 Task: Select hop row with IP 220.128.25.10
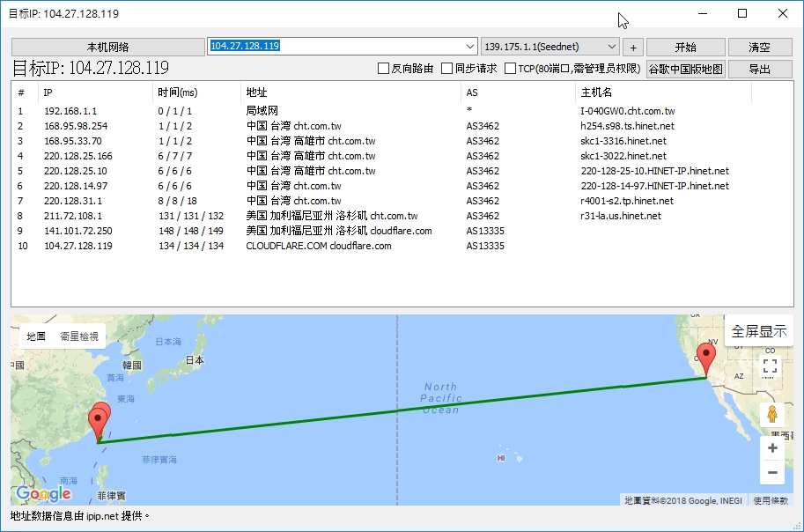402,171
